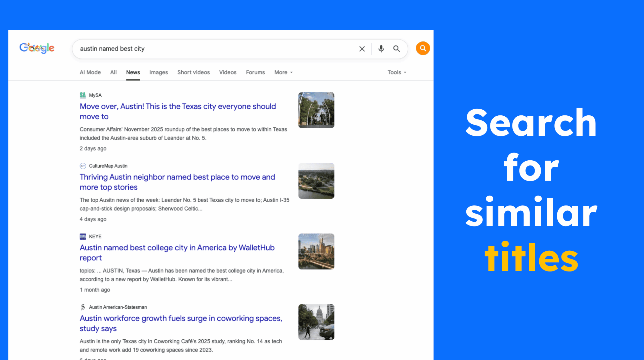Click the KEYE source favicon
This screenshot has width=644, height=360.
(x=83, y=237)
